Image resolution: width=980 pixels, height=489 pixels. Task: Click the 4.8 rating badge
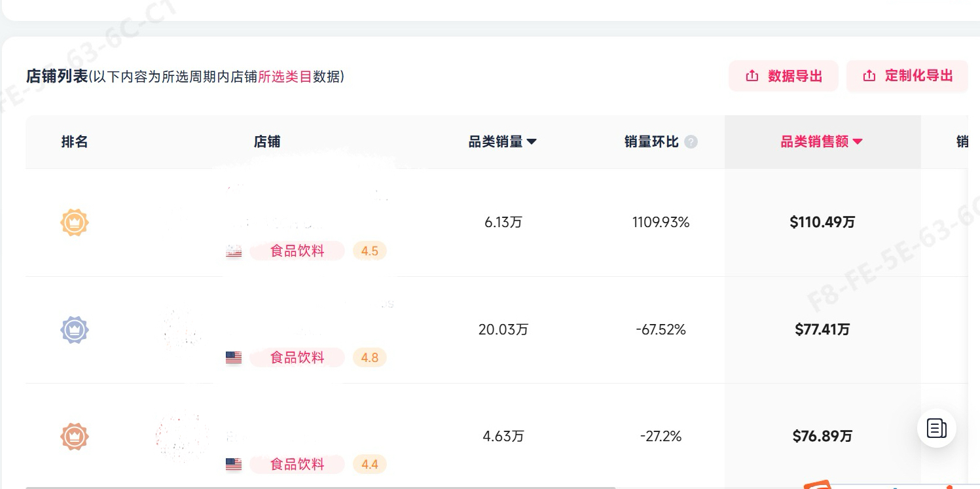(369, 357)
